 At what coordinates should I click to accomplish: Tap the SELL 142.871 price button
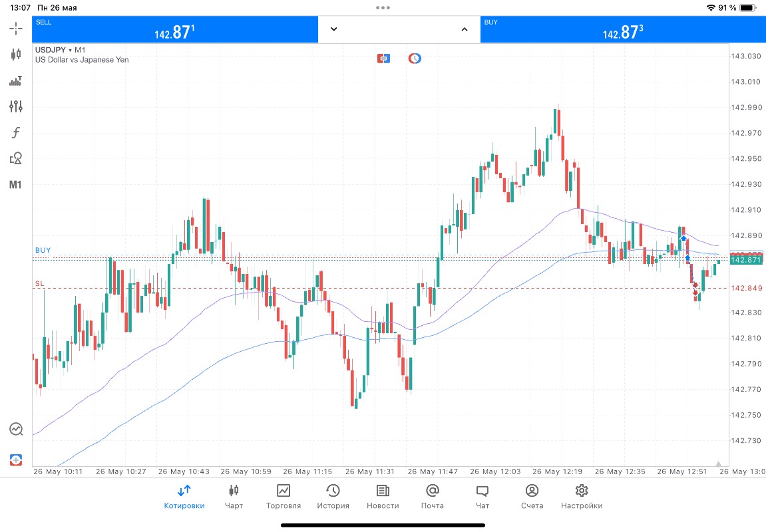[x=175, y=29]
